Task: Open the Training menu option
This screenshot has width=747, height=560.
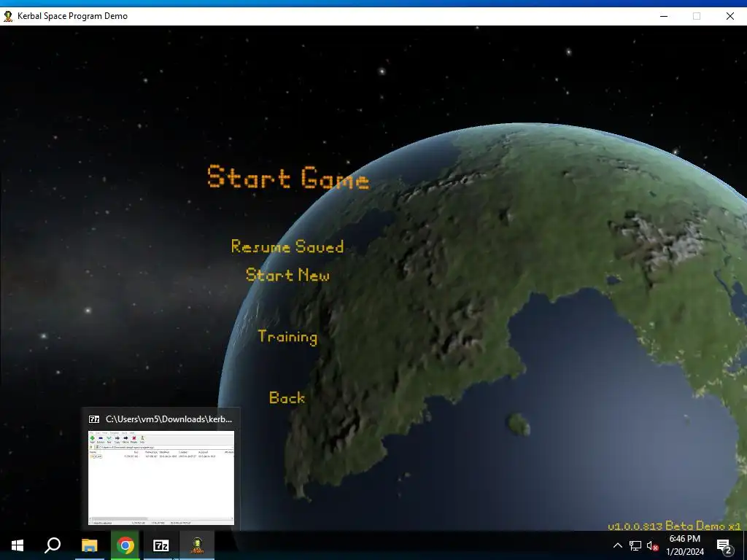Action: click(287, 337)
